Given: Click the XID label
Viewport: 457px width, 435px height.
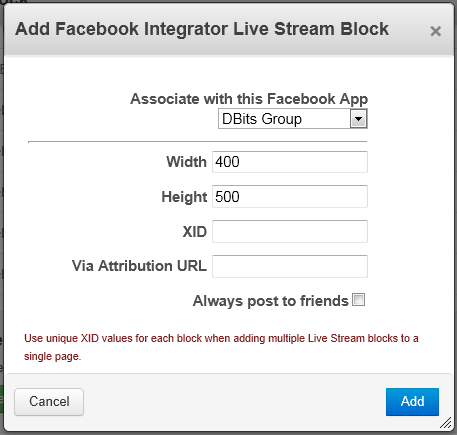Looking at the screenshot, I should 195,232.
